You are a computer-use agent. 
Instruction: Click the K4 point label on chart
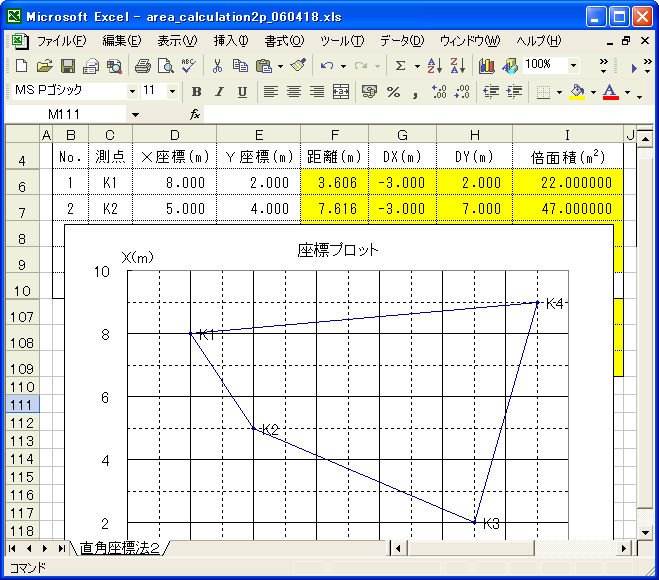[x=554, y=303]
